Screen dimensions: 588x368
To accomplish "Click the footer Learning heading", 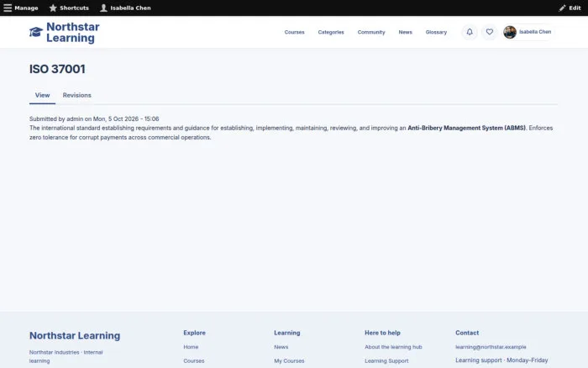I will pos(287,333).
